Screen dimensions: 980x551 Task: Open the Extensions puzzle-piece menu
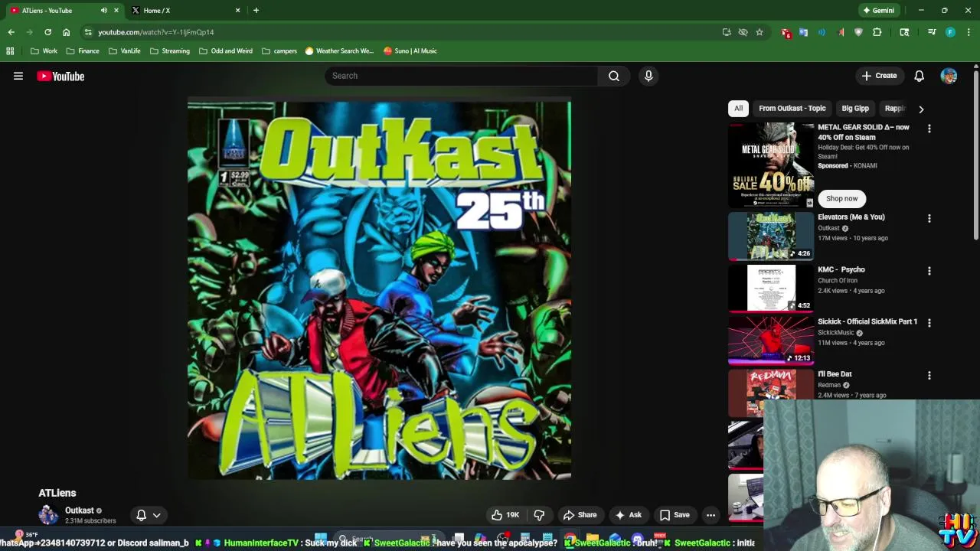point(877,32)
